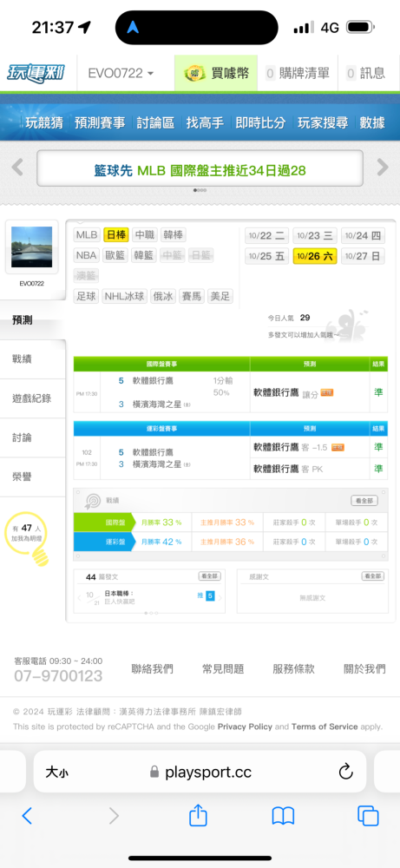Open the 服務條款 footer link
Screen dimensions: 400x868
click(x=294, y=669)
